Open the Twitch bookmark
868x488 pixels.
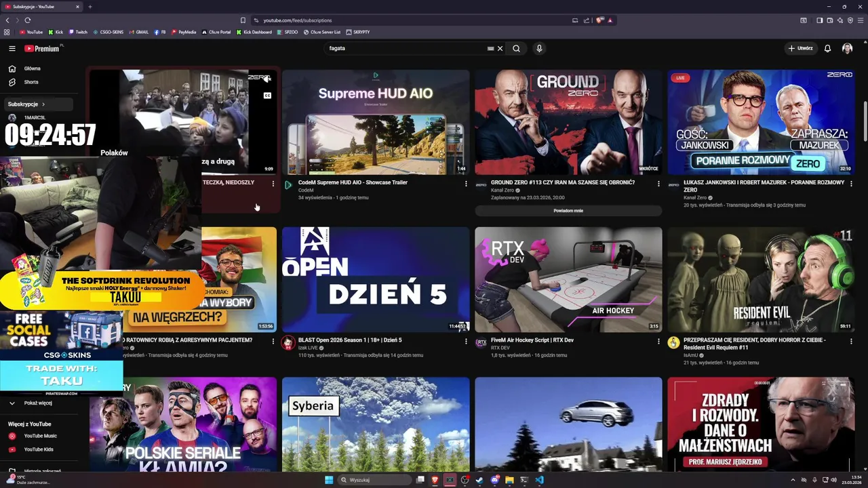78,32
